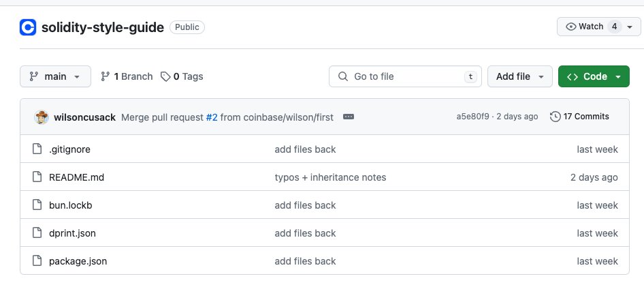Open the main branch switcher dropdown
This screenshot has width=644, height=285.
tap(55, 76)
